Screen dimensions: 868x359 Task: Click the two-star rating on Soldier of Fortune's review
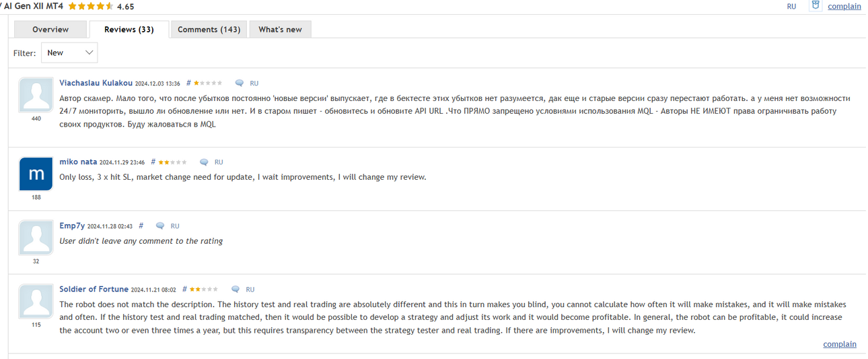pyautogui.click(x=204, y=290)
